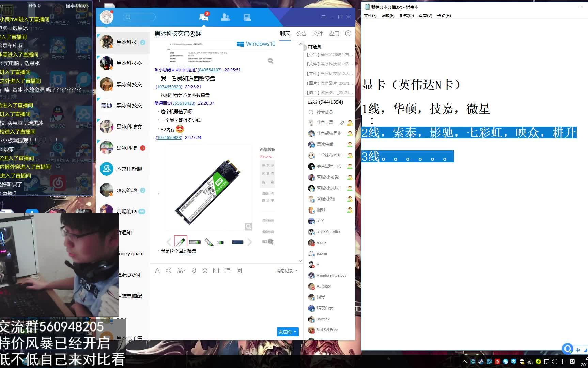Click in the QQ search box

click(139, 17)
